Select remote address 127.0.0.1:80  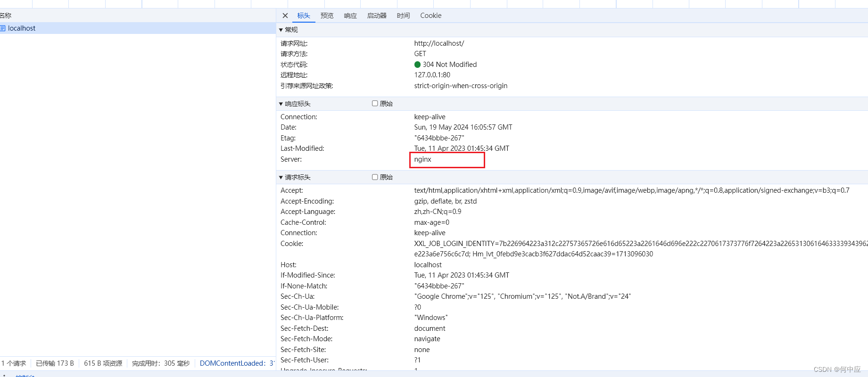pos(432,75)
